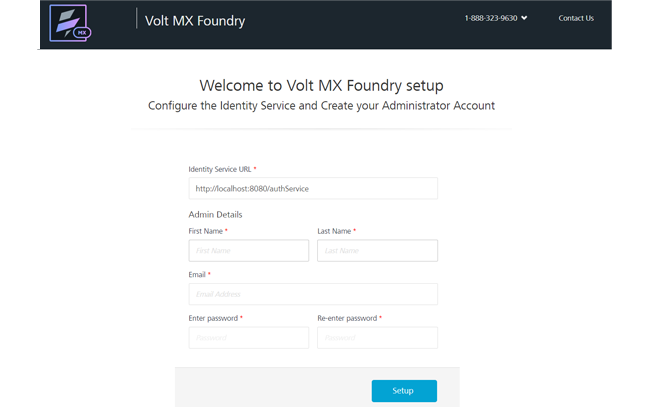Click the Re-enter password label
The width and height of the screenshot is (649, 407).
(x=347, y=318)
